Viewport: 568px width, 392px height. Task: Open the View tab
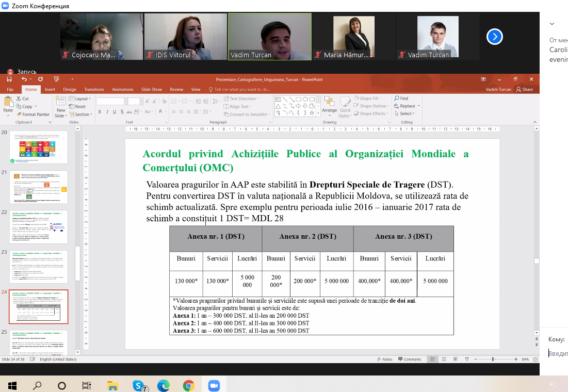point(196,89)
